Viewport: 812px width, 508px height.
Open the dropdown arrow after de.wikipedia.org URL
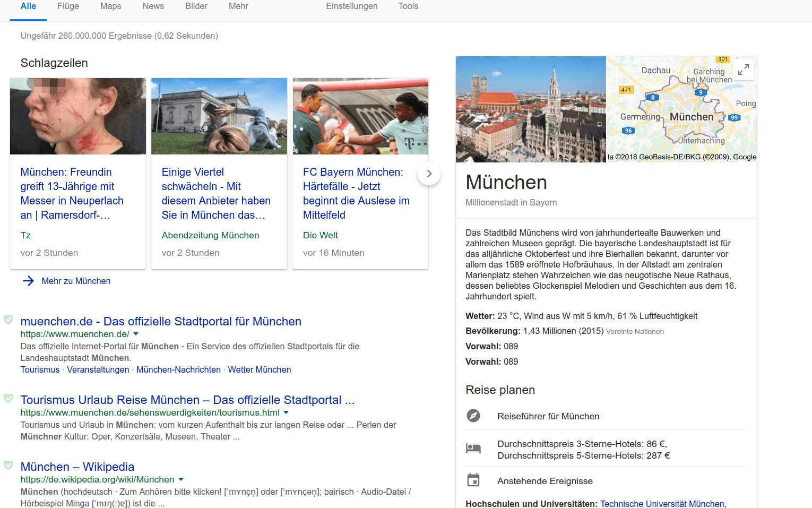181,479
